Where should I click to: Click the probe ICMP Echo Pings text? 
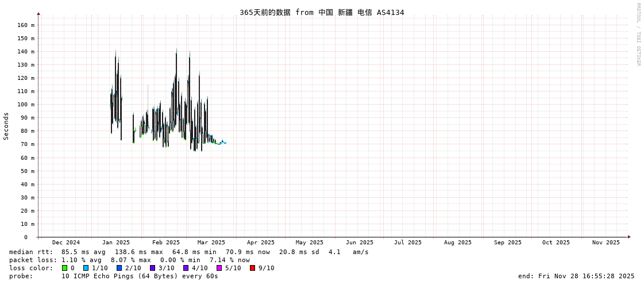140,276
